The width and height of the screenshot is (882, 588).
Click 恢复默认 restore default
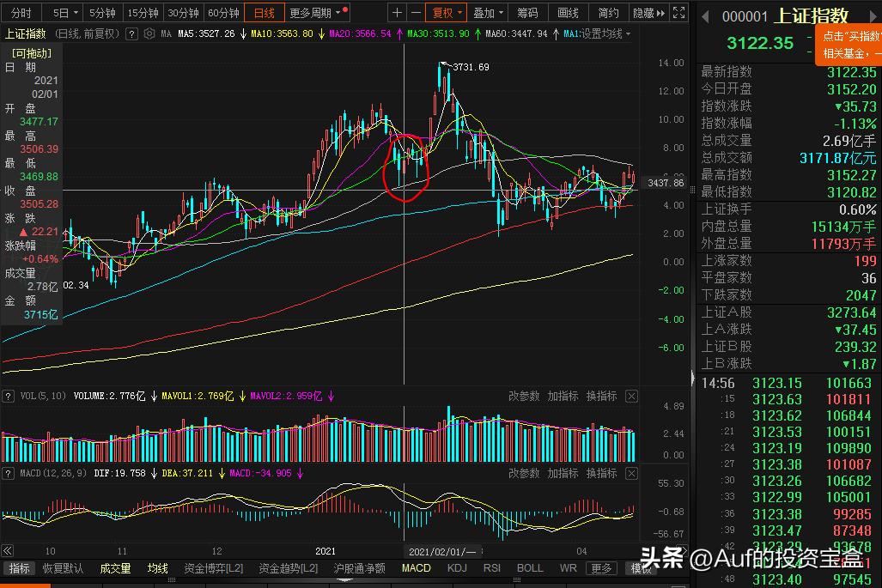pyautogui.click(x=63, y=568)
